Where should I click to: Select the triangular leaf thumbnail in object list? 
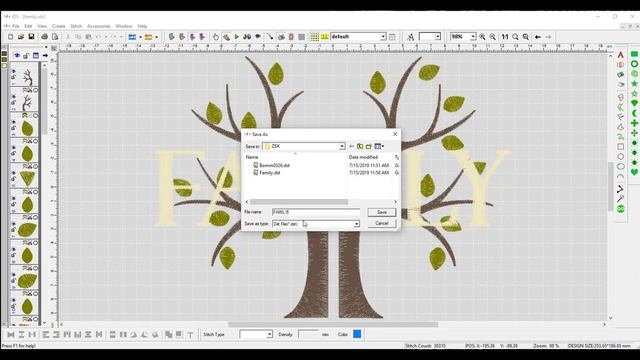[x=27, y=179]
